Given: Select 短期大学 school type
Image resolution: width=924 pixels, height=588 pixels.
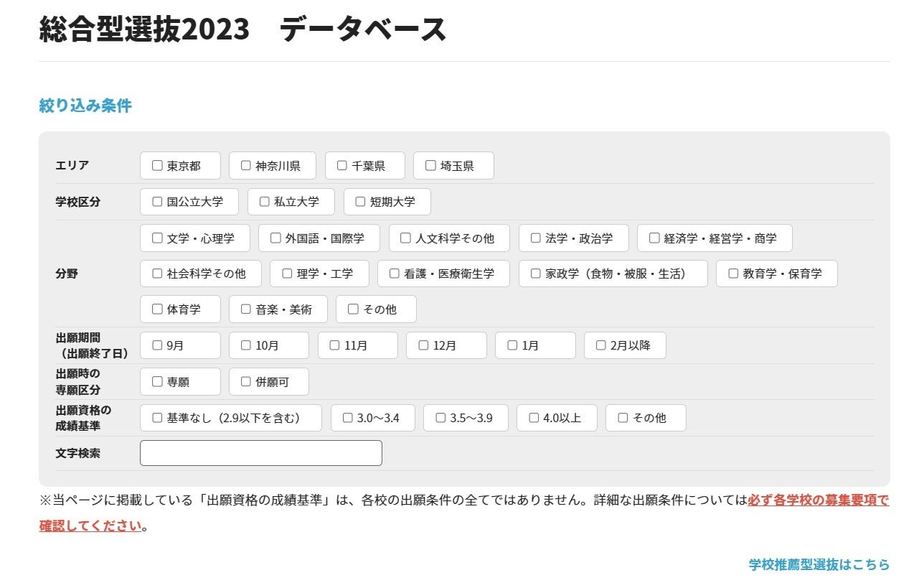Looking at the screenshot, I should coord(361,202).
